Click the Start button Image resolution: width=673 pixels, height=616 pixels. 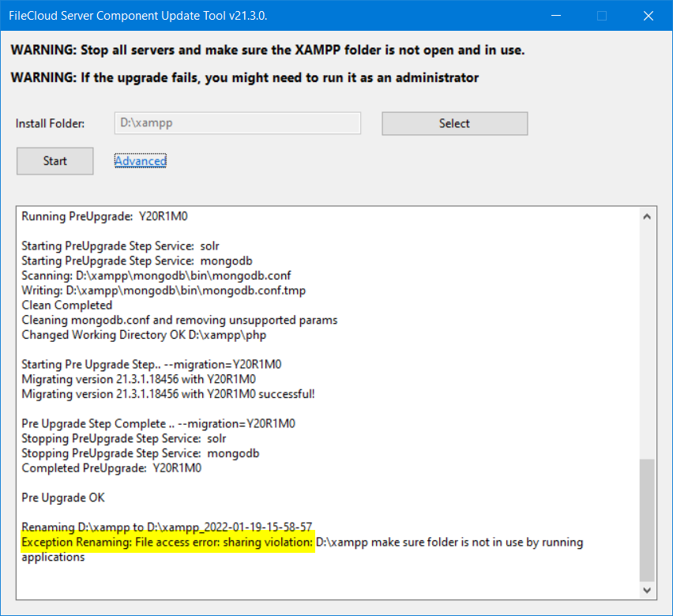coord(55,160)
